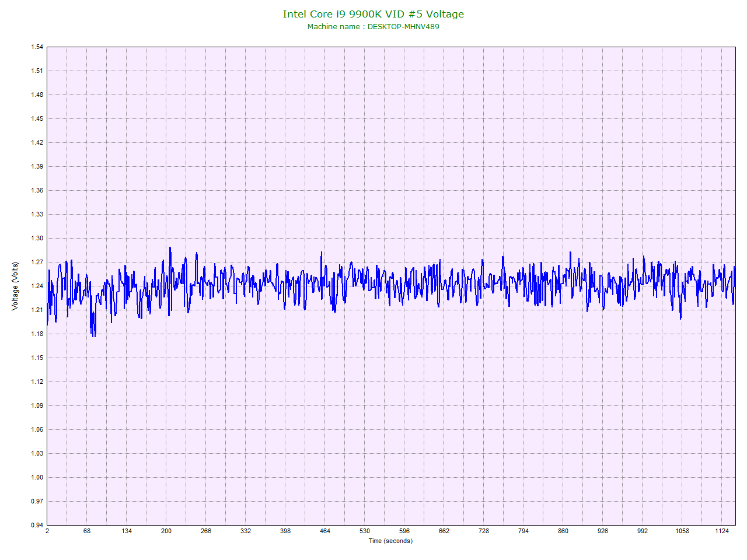Click the 1.21 voltage axis label

tap(37, 310)
